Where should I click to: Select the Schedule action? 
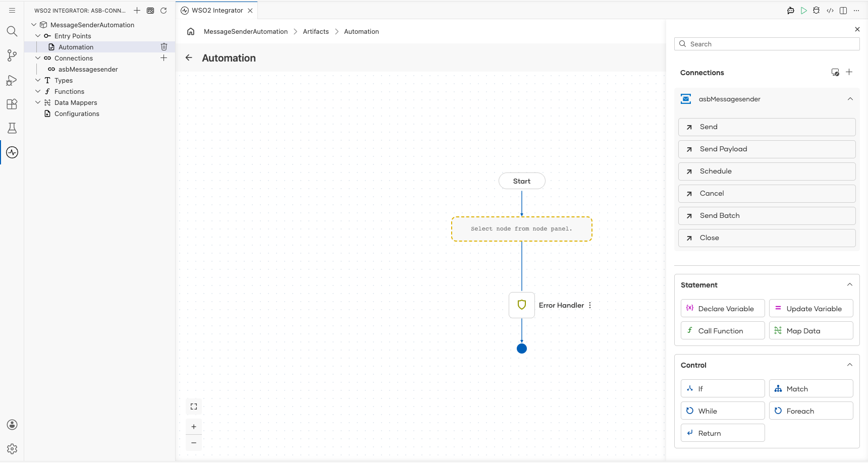click(x=767, y=171)
